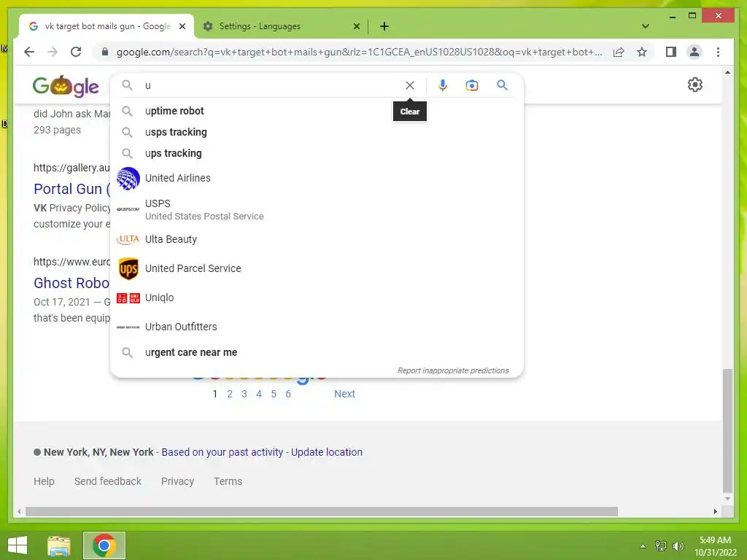747x560 pixels.
Task: Choose the 'ups tracking' suggestion
Action: pyautogui.click(x=317, y=153)
